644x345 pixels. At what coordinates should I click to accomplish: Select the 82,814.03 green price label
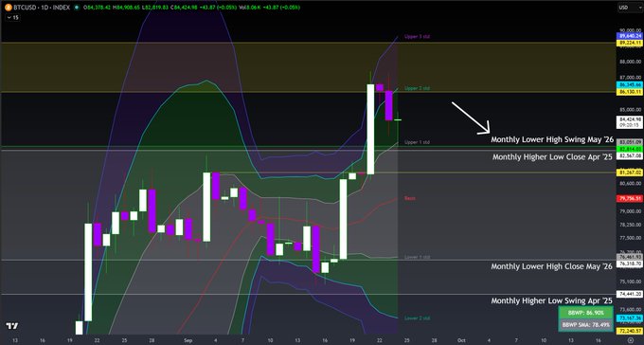pos(630,149)
